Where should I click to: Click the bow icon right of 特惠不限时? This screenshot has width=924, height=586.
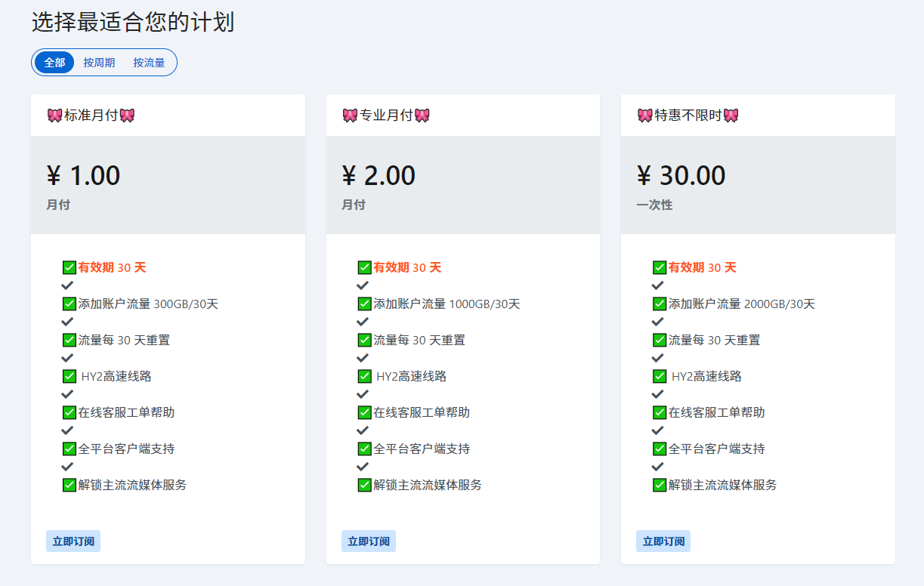(x=731, y=116)
